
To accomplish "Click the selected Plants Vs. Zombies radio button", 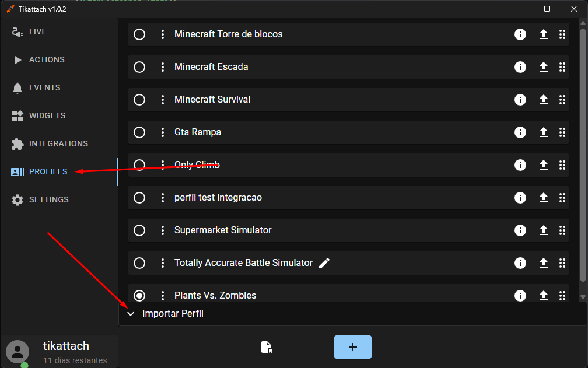I will (x=139, y=296).
